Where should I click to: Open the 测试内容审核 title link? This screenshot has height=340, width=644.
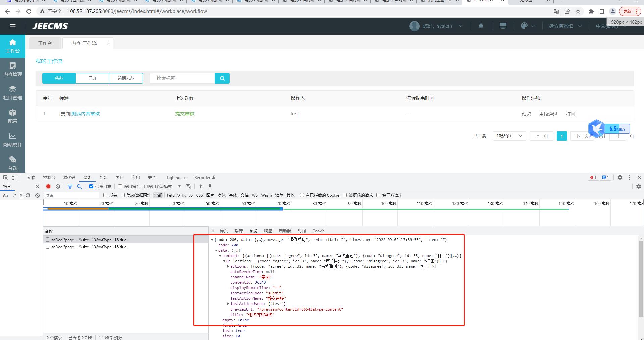click(x=86, y=114)
